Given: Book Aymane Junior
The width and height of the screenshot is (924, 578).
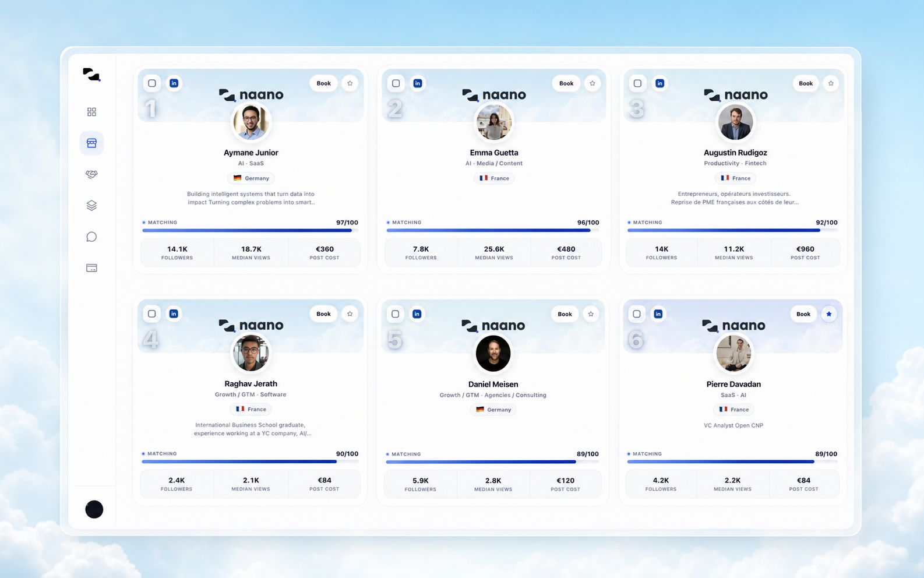Looking at the screenshot, I should pos(324,83).
